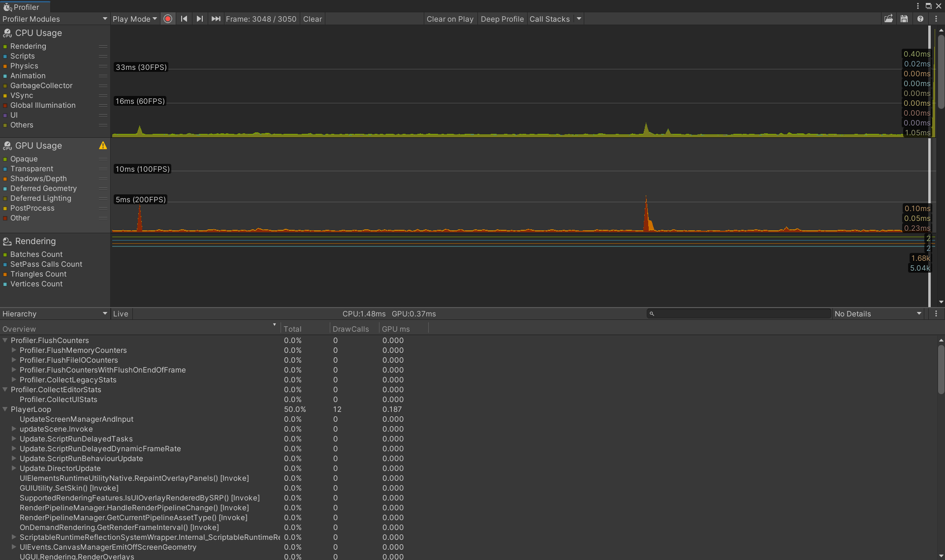The width and height of the screenshot is (945, 560).
Task: Expand the Update.ScriptRunBehaviourUpdate entry
Action: coord(15,458)
